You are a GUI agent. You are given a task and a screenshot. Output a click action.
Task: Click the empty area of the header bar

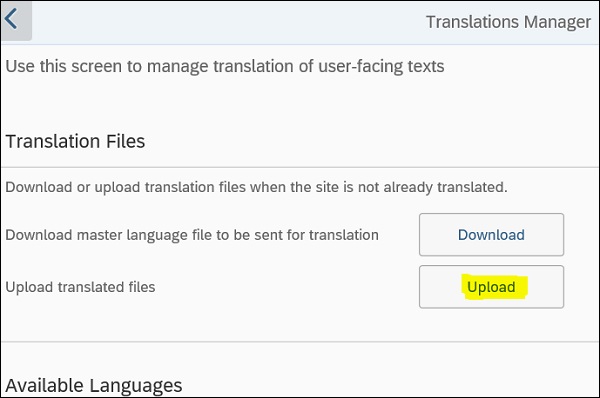click(x=230, y=22)
